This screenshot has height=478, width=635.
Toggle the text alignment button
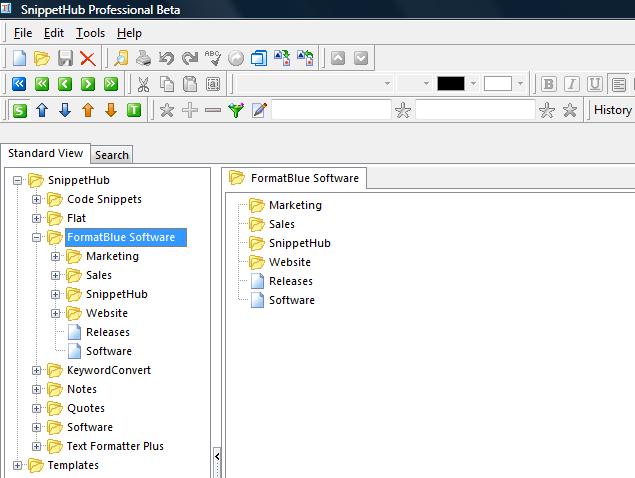pyautogui.click(x=618, y=84)
